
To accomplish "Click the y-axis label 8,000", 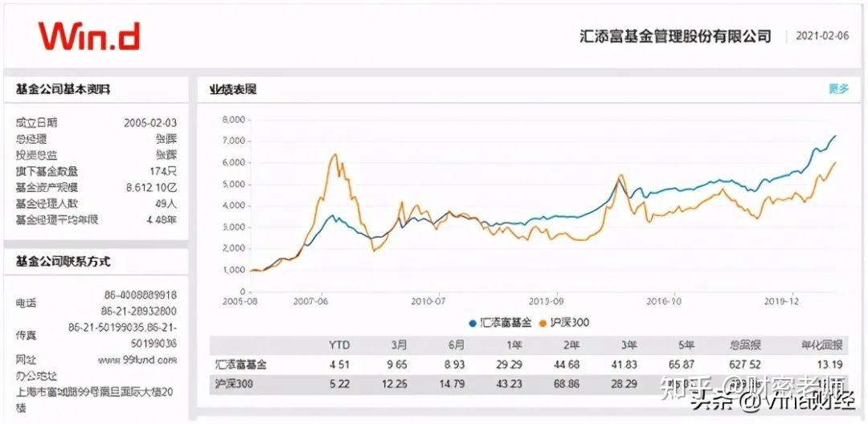I will coord(233,120).
